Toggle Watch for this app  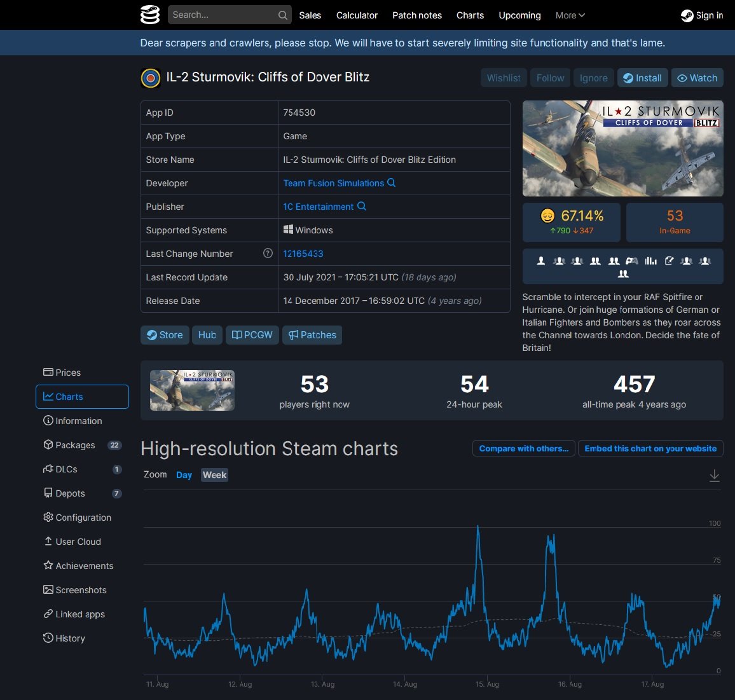pyautogui.click(x=697, y=78)
